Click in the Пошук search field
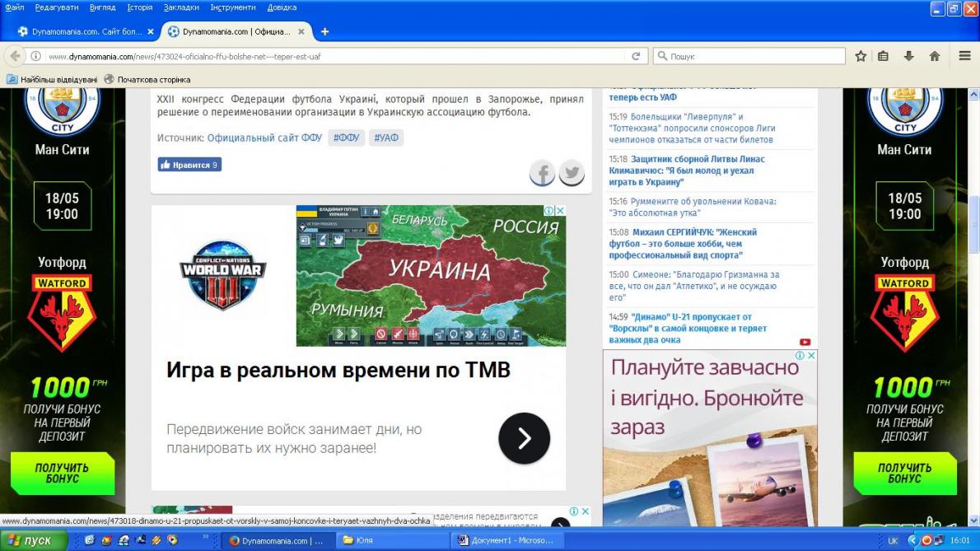 click(x=754, y=56)
